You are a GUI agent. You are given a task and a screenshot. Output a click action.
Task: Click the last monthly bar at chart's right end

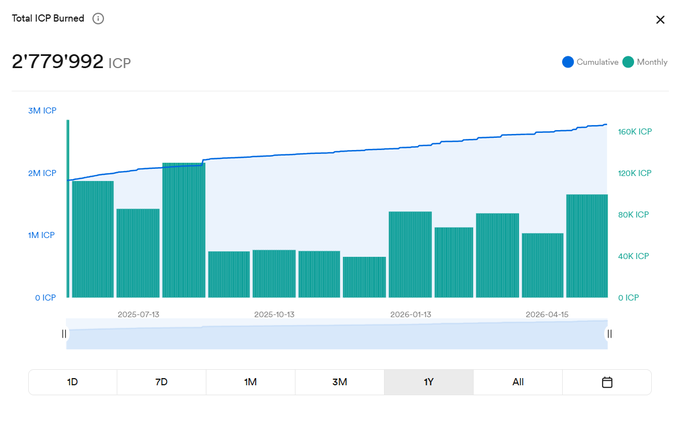587,246
